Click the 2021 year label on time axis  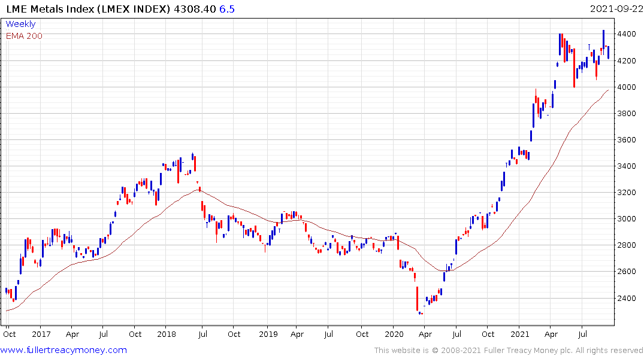[520, 334]
